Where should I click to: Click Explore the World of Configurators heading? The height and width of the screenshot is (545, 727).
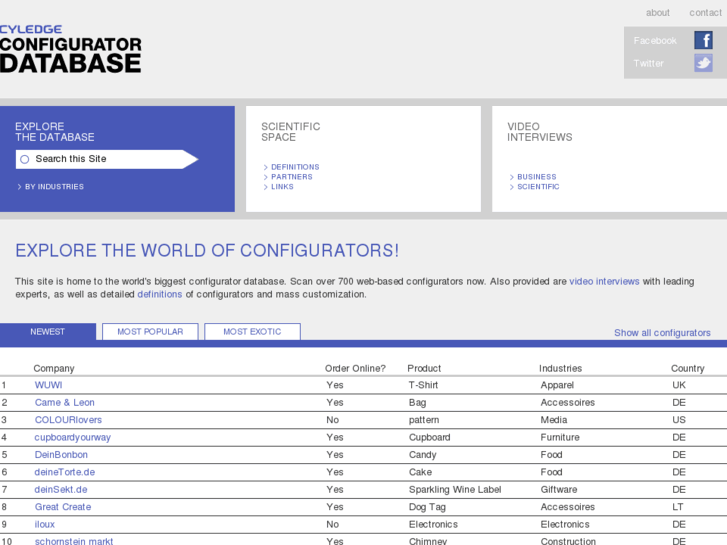[207, 250]
